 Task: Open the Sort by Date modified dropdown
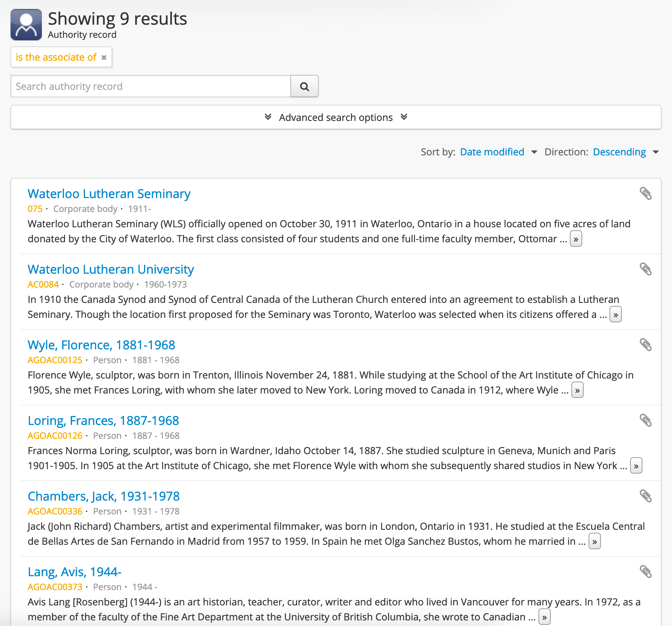(x=498, y=152)
